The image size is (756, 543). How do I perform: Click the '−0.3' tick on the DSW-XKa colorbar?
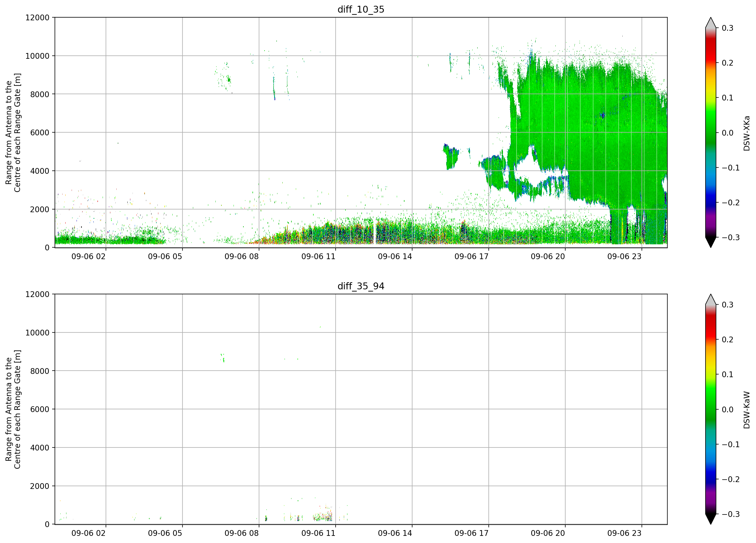click(731, 237)
